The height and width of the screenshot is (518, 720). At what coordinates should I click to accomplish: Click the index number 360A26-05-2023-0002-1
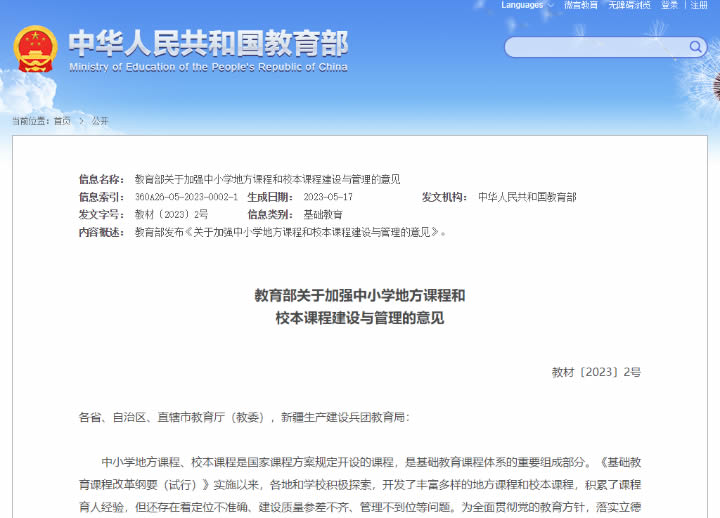tap(186, 197)
